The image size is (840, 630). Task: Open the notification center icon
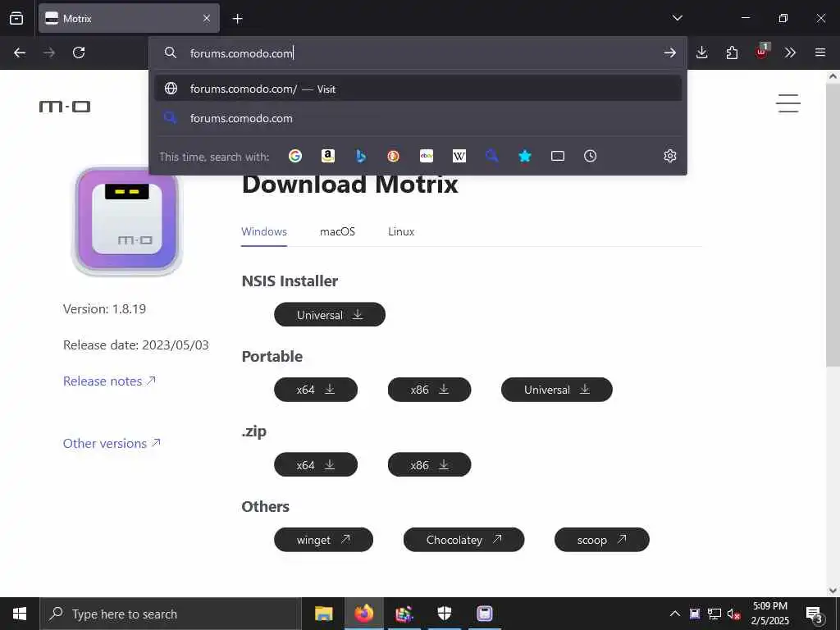click(x=815, y=614)
